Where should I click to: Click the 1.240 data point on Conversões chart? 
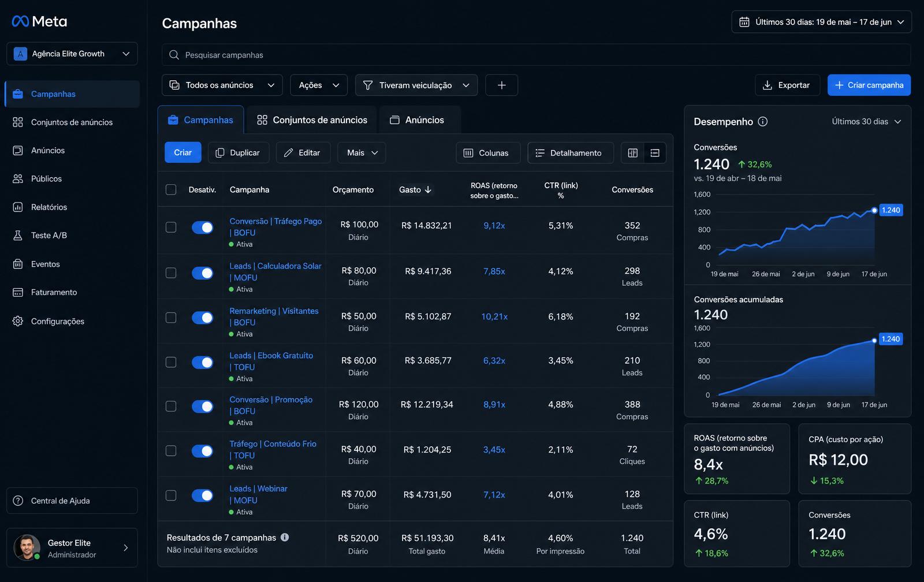click(874, 210)
